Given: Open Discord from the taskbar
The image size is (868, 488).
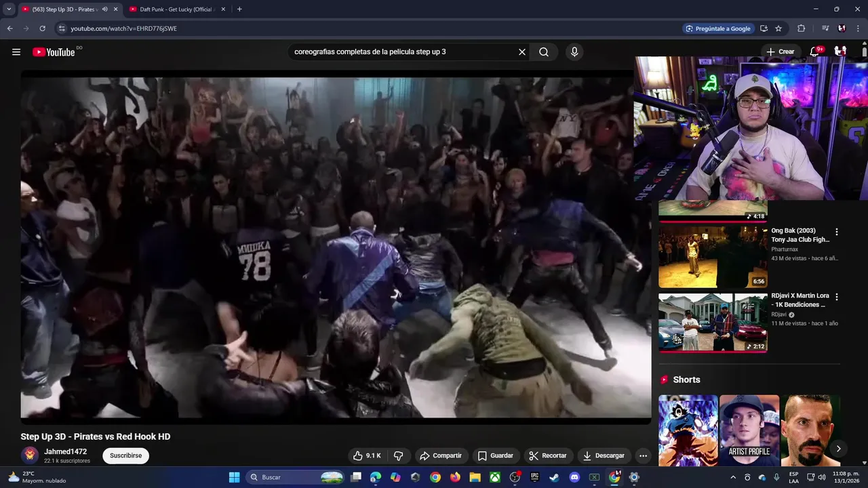Looking at the screenshot, I should click(x=574, y=477).
